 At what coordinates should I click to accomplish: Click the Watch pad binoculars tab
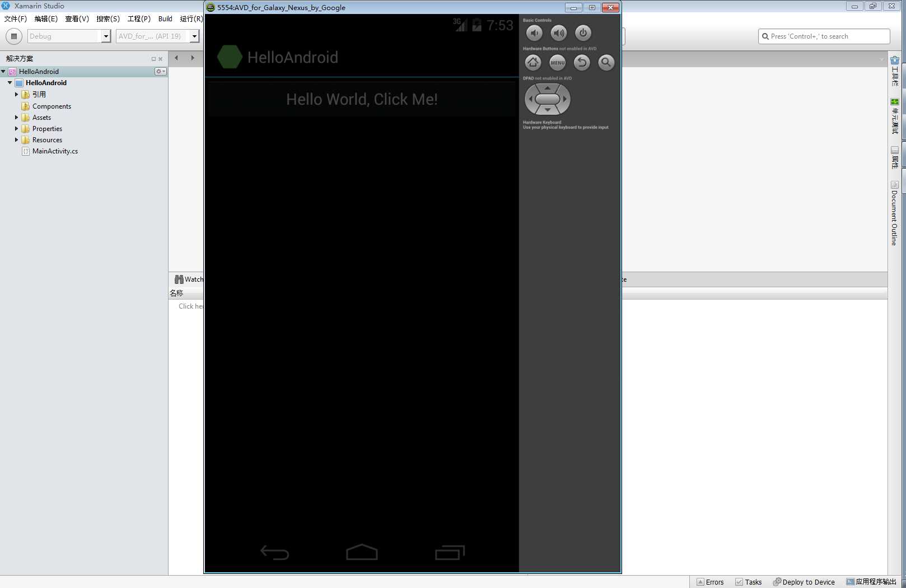coord(189,279)
